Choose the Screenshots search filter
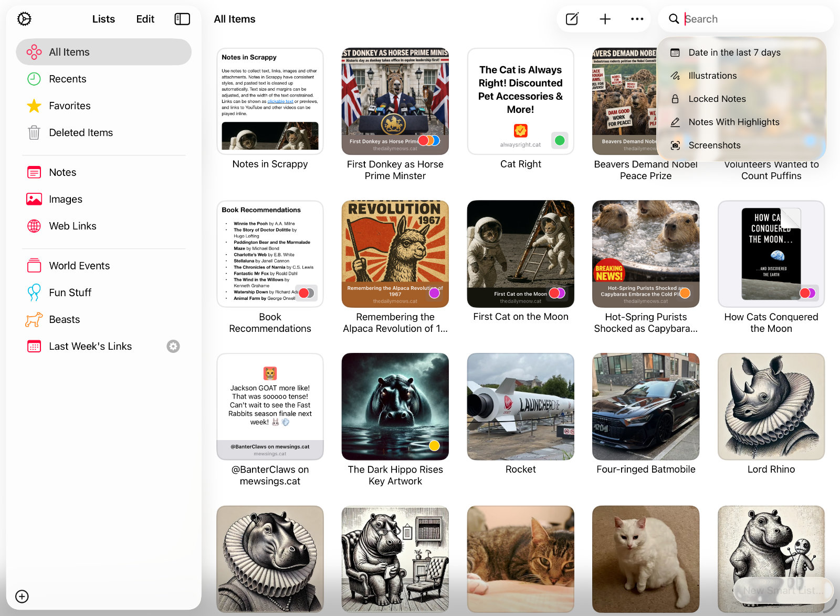The height and width of the screenshot is (616, 840). [x=715, y=145]
